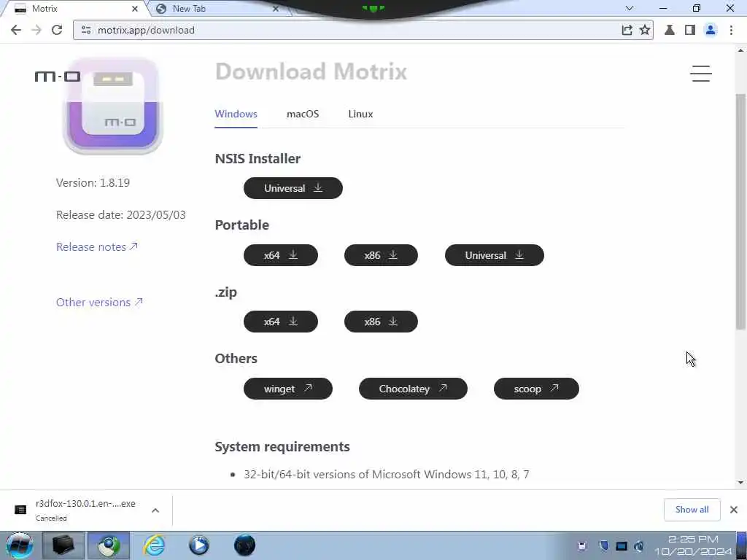Switch to the macOS download tab
Image resolution: width=747 pixels, height=560 pixels.
303,114
